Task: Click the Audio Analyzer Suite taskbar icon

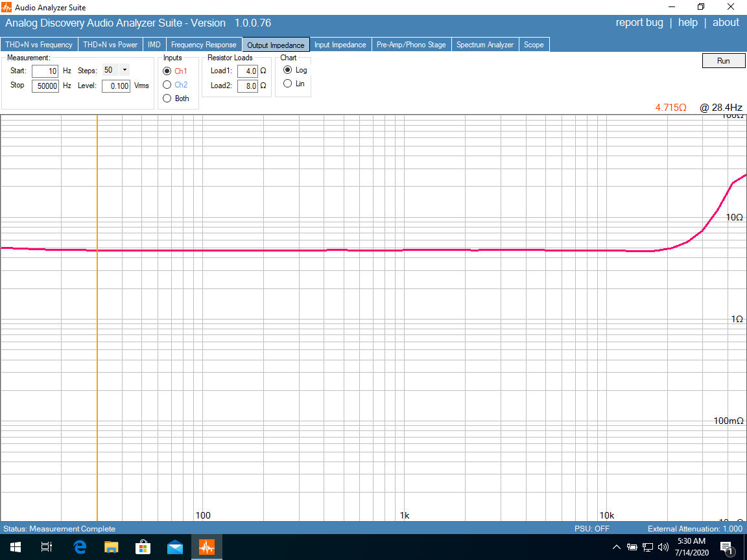Action: point(207,547)
